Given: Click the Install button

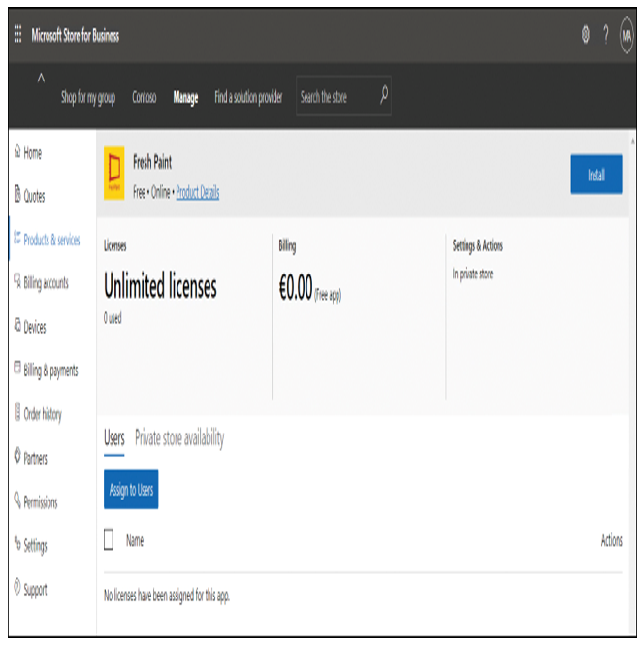Looking at the screenshot, I should [x=596, y=175].
